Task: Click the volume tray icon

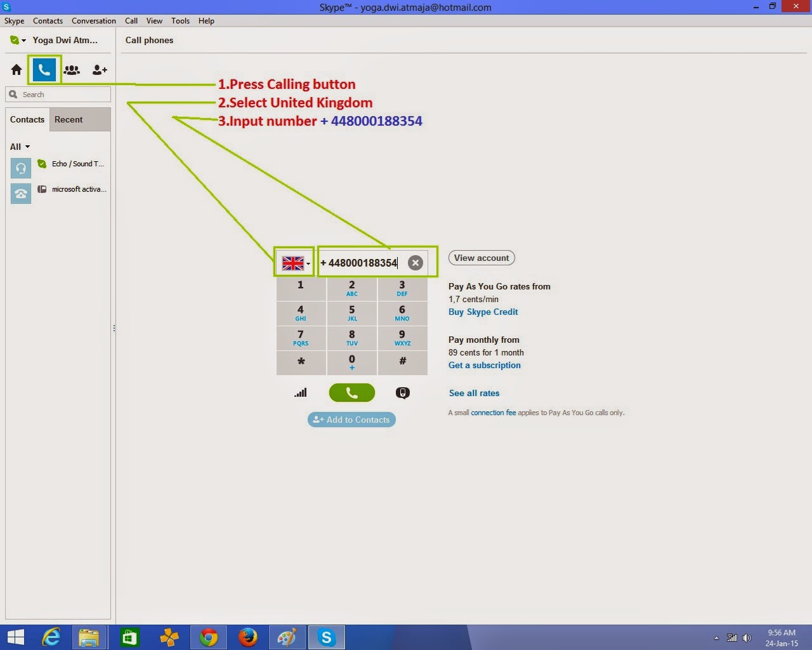Action: tap(747, 638)
